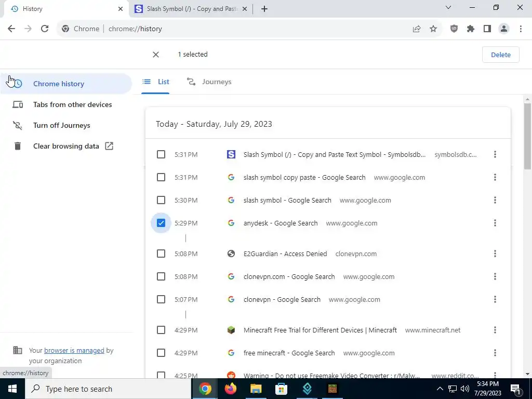Open three-dot menu for Minecraft Free Trial
The image size is (532, 399).
495,330
